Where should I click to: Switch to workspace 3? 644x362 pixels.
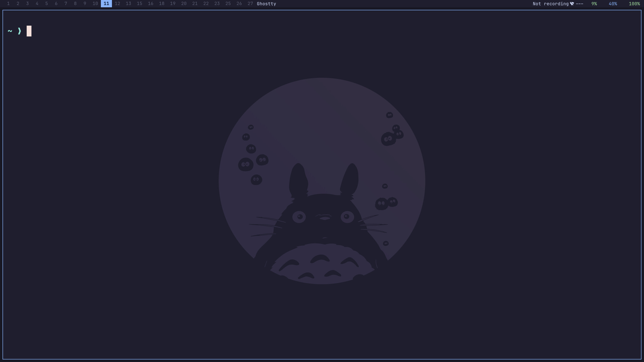tap(27, 4)
